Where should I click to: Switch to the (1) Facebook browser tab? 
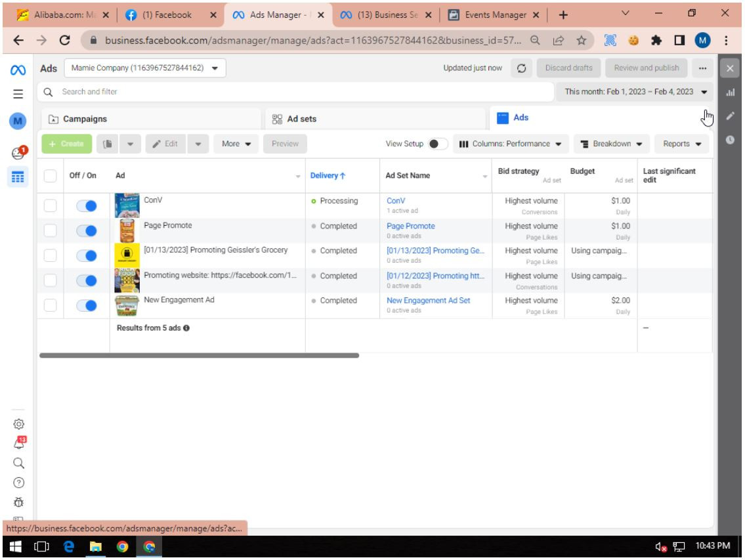pos(171,14)
